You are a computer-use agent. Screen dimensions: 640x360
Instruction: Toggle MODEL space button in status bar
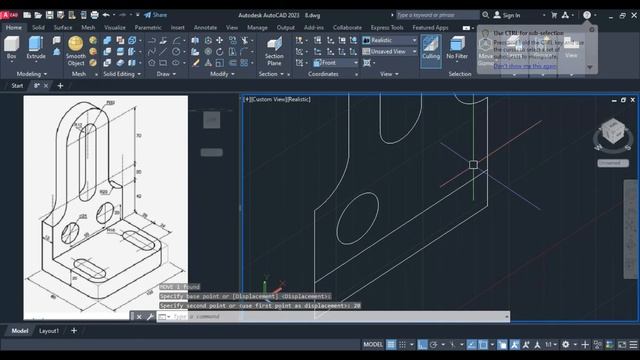(373, 345)
